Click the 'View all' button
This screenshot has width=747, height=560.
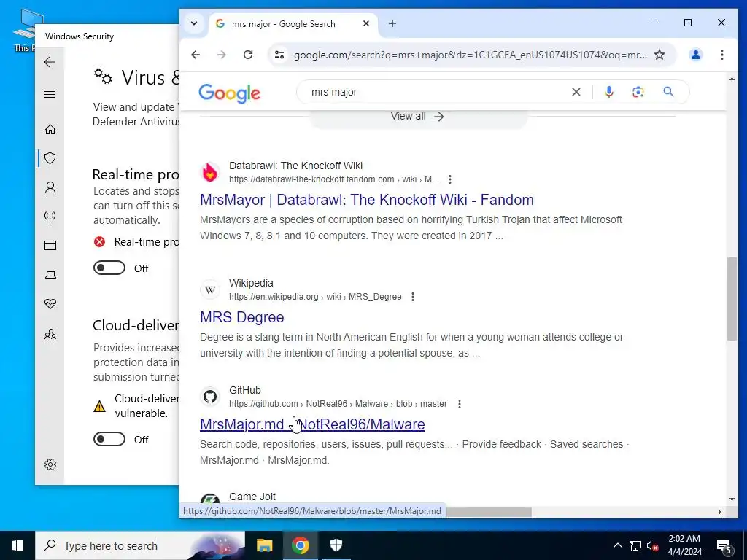point(417,116)
